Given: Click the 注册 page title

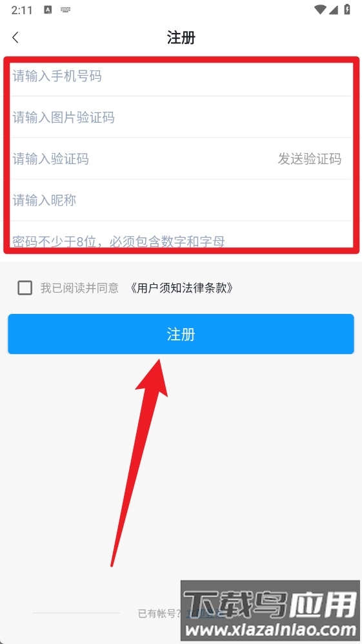Looking at the screenshot, I should click(x=181, y=37).
